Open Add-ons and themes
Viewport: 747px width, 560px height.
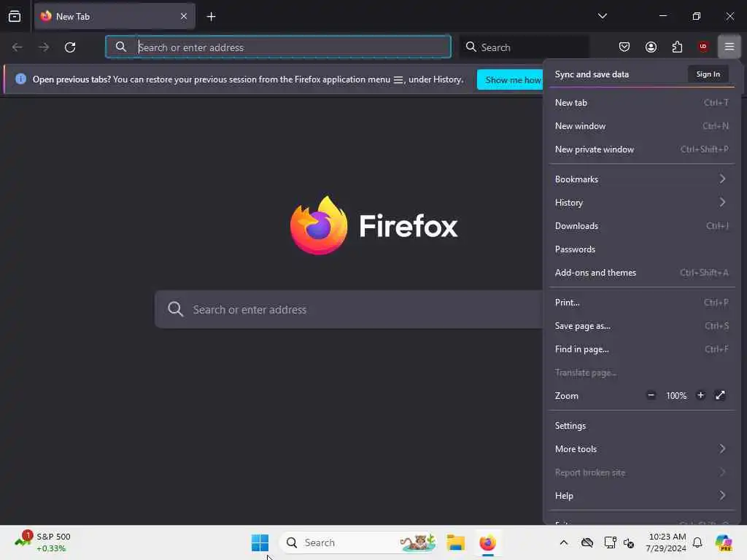pos(642,273)
